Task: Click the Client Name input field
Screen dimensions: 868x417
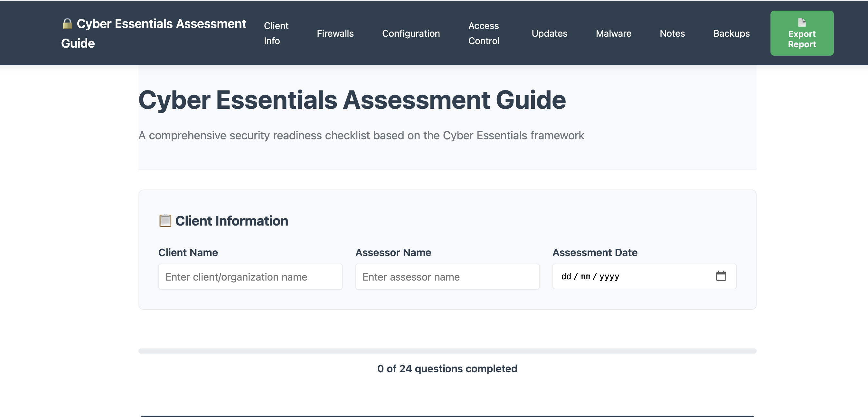Action: (250, 276)
